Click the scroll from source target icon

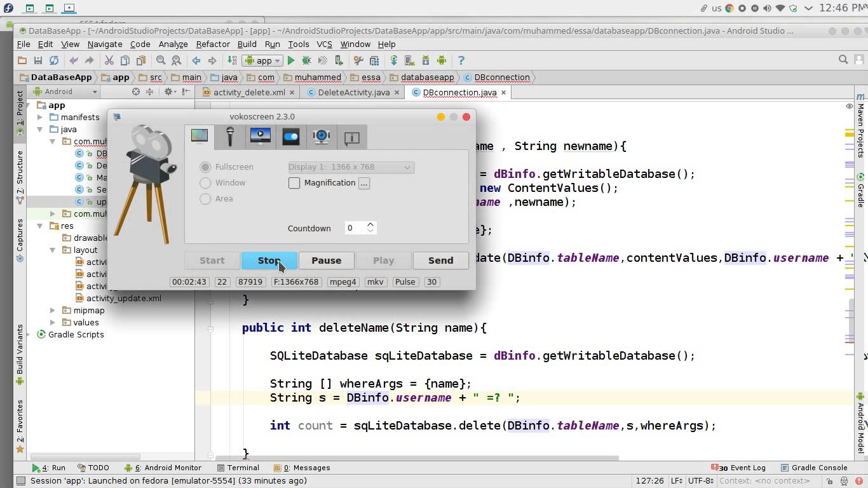[136, 91]
